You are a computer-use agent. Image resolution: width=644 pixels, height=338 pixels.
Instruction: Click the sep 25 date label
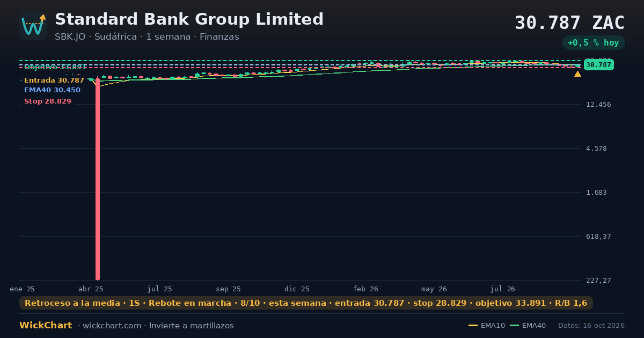tap(228, 289)
